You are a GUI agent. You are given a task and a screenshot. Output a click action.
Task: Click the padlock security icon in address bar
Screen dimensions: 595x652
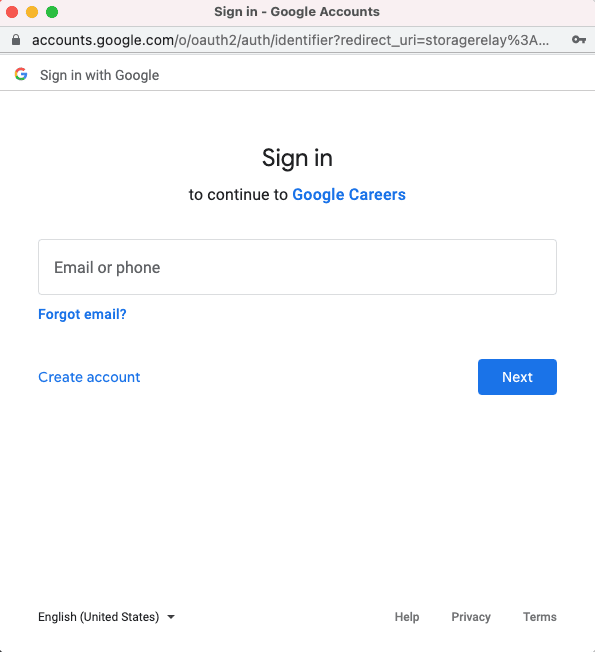point(16,40)
